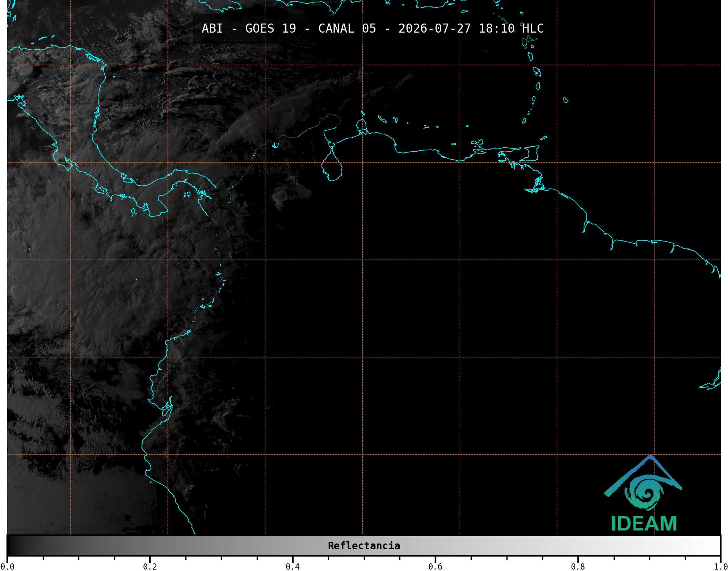Click the 0.2 colorbar tick label
Screen dimensions: 728x571
pos(150,567)
